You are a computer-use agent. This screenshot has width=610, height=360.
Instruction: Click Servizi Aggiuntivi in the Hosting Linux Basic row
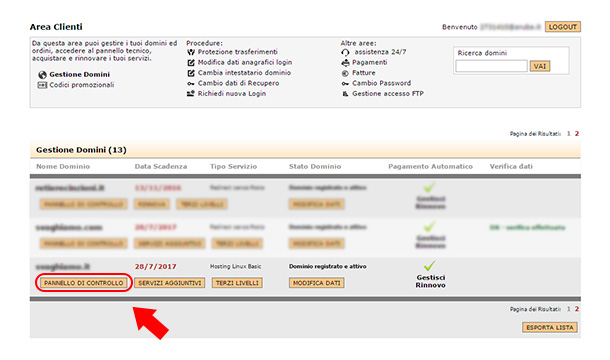(x=170, y=283)
